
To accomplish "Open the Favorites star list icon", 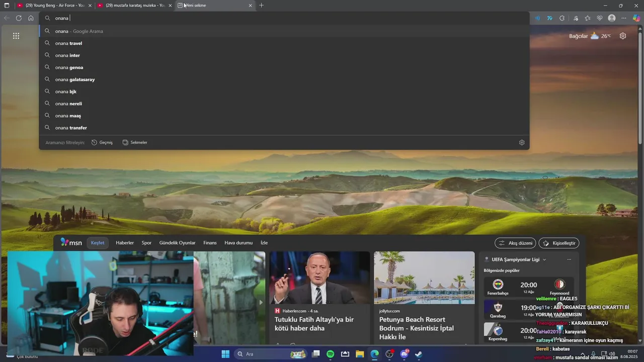I will click(588, 18).
